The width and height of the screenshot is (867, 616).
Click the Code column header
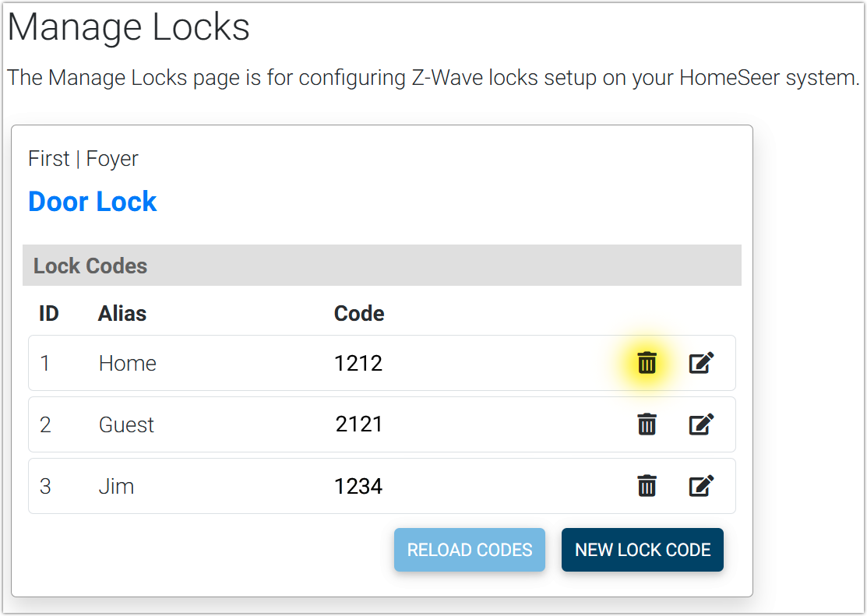point(359,314)
